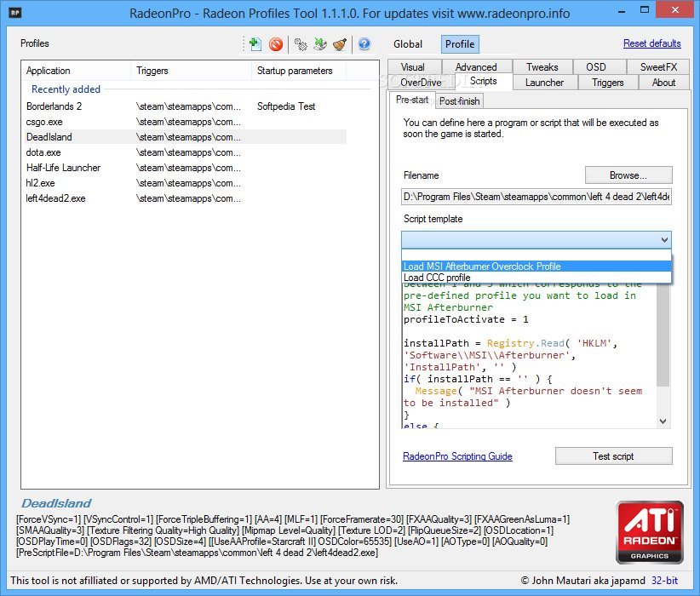Sort by the Application column header
The height and width of the screenshot is (596, 700).
[x=76, y=71]
